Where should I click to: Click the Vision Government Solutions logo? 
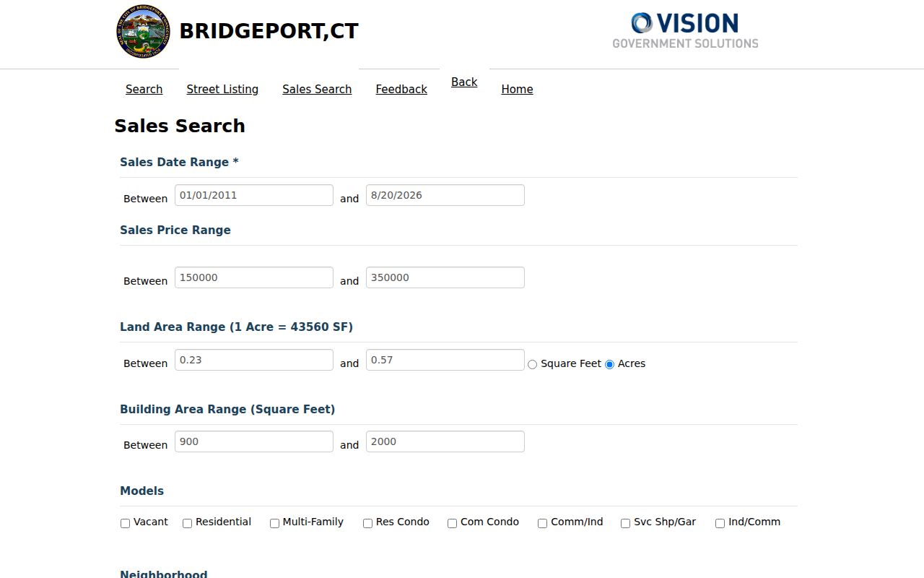(685, 30)
